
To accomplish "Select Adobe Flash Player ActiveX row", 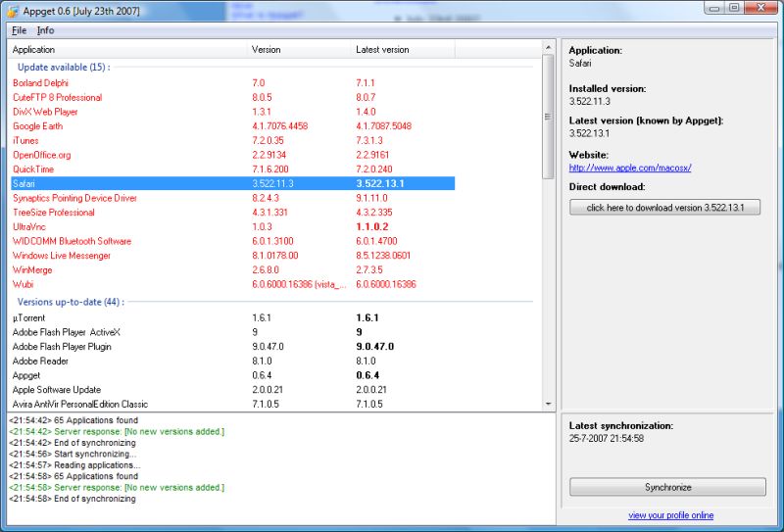I will tap(233, 332).
